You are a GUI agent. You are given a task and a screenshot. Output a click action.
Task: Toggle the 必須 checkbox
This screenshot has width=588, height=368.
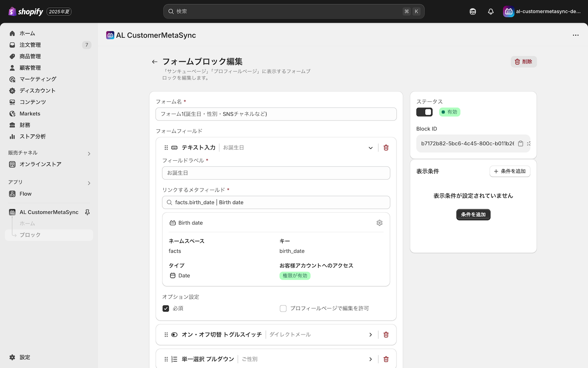coord(166,308)
